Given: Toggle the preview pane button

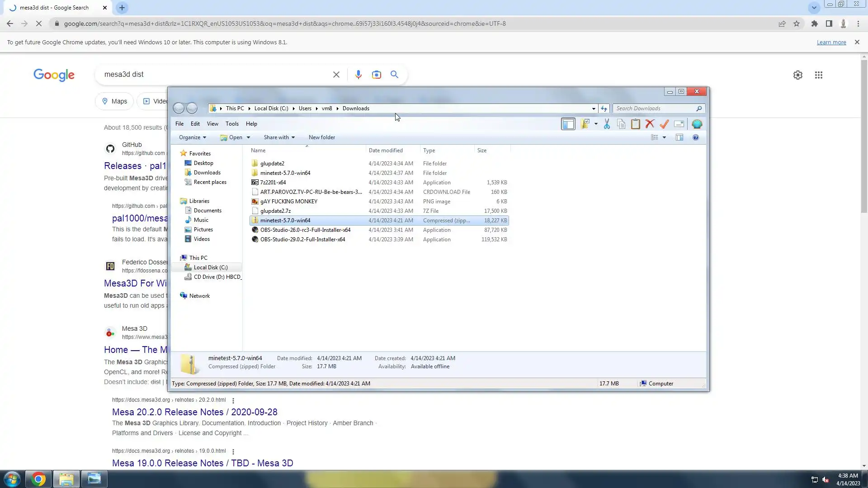Looking at the screenshot, I should (679, 137).
